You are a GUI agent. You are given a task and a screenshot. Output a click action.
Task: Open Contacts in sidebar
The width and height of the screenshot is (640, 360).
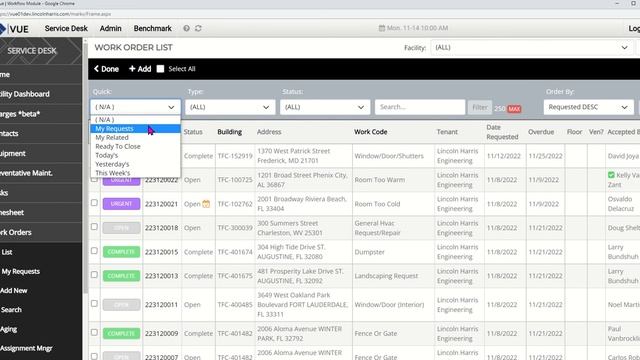point(41,133)
